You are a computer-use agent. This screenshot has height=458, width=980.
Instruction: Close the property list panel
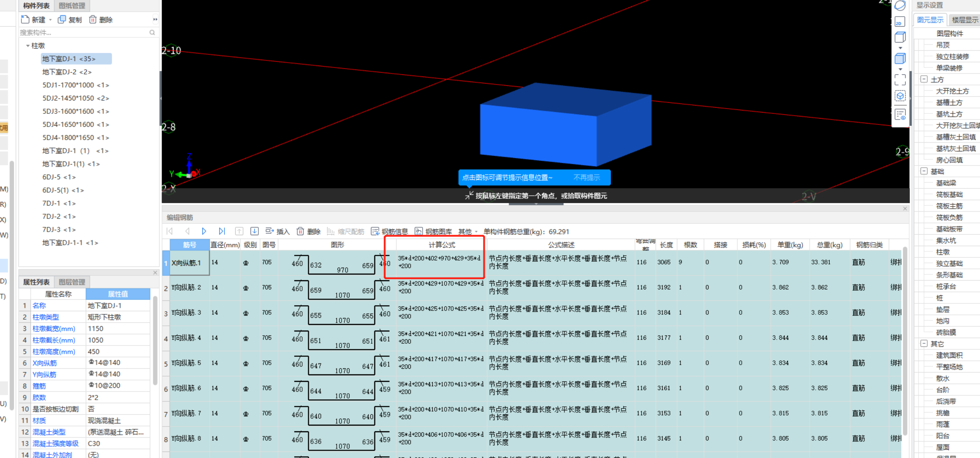pyautogui.click(x=155, y=272)
